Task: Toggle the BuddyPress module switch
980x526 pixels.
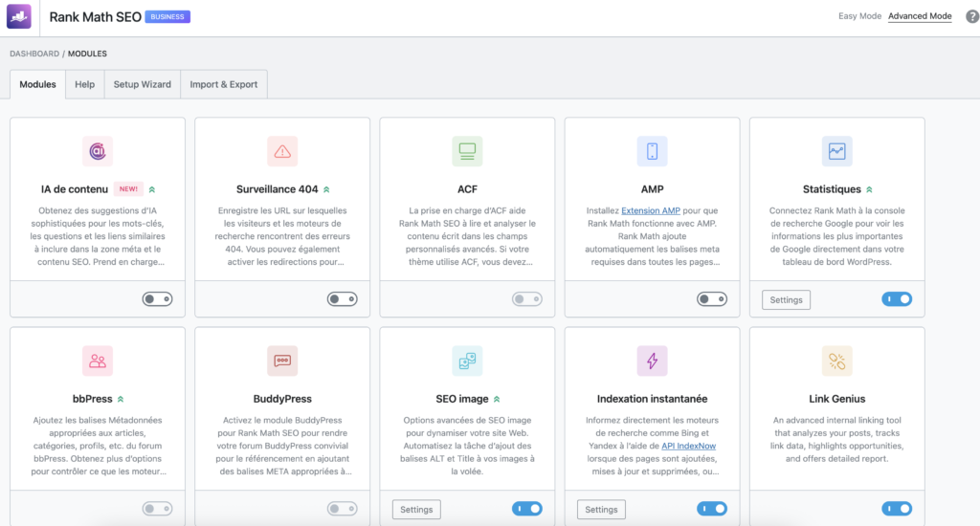Action: [x=343, y=509]
